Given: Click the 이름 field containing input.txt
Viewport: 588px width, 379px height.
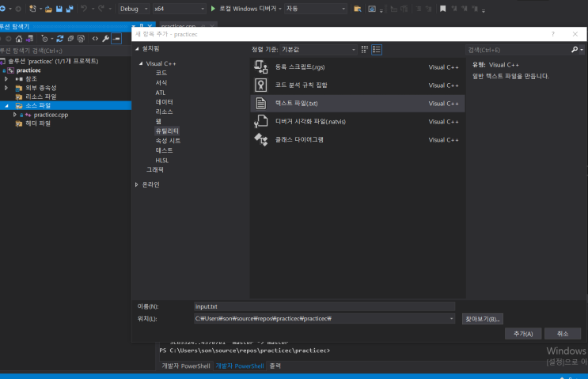Looking at the screenshot, I should pyautogui.click(x=324, y=307).
